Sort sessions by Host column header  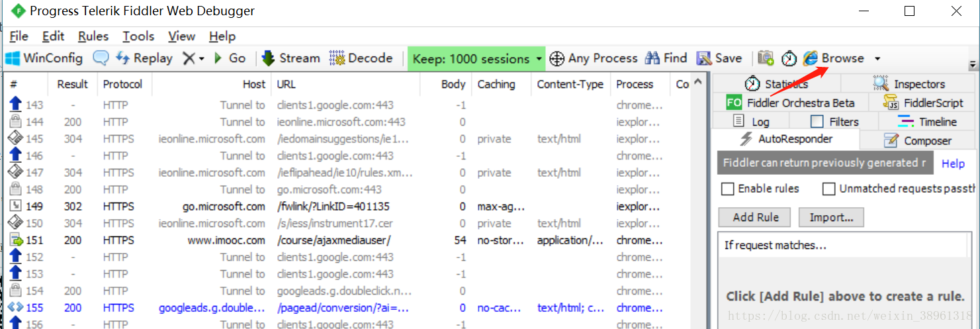click(212, 84)
